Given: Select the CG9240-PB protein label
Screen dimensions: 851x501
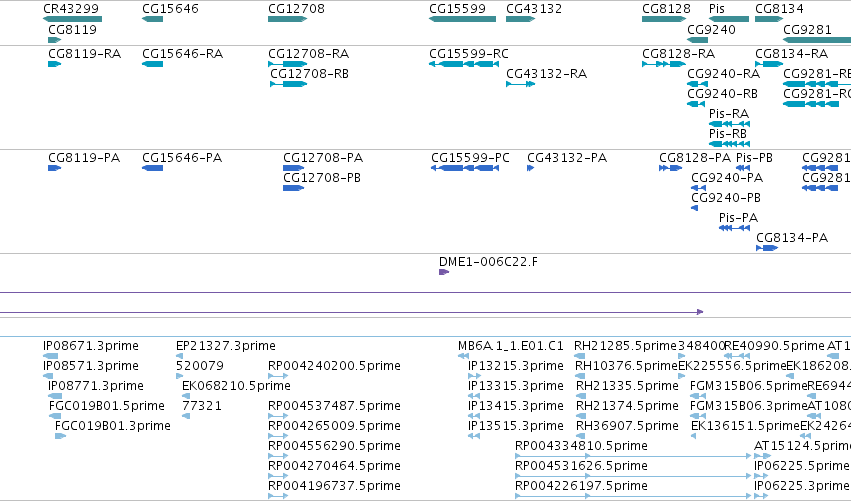Looking at the screenshot, I should tap(726, 198).
